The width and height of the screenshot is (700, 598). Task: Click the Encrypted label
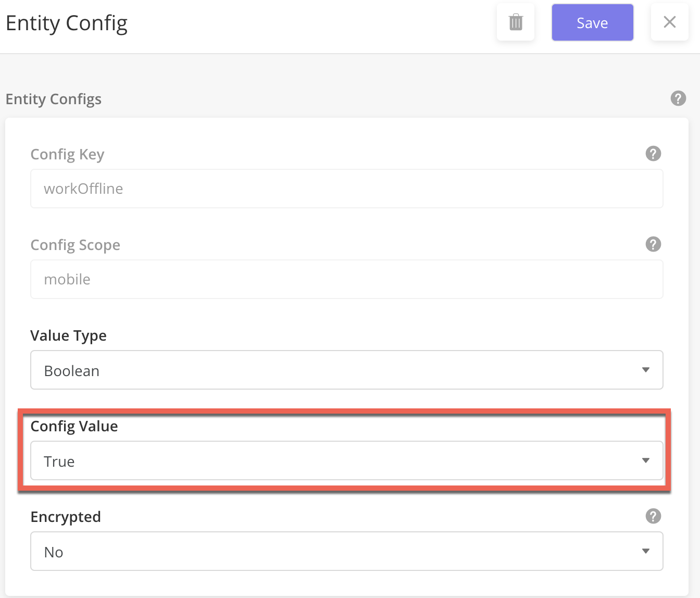coord(66,517)
